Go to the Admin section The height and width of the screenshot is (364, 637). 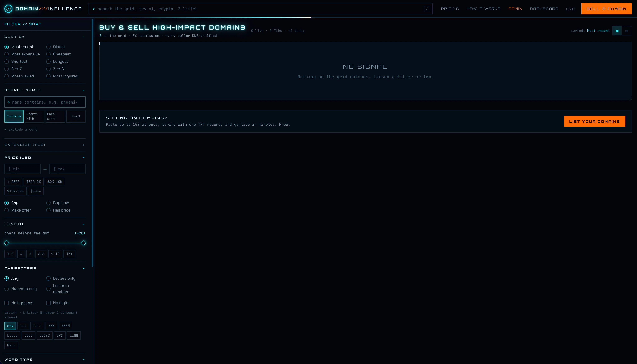pos(515,9)
